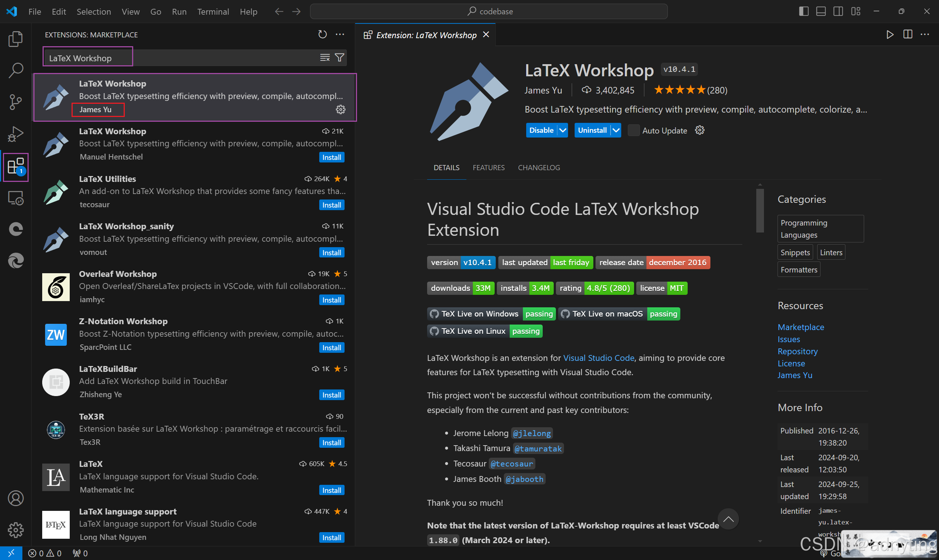Open the Search view in activity bar

15,70
